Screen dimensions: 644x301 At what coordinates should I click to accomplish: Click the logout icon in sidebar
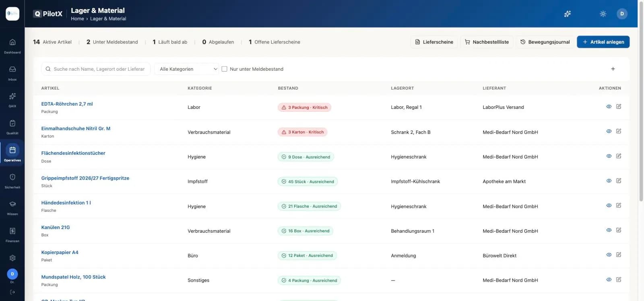[x=12, y=292]
